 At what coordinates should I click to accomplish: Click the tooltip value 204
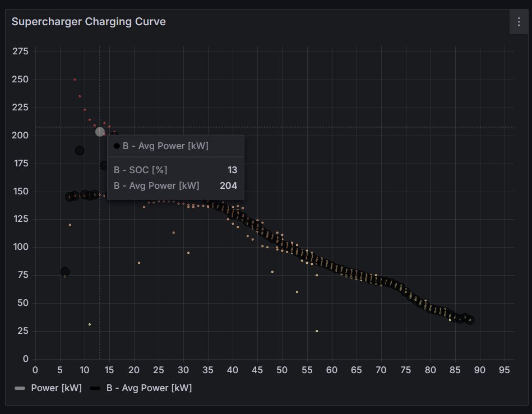pos(228,185)
